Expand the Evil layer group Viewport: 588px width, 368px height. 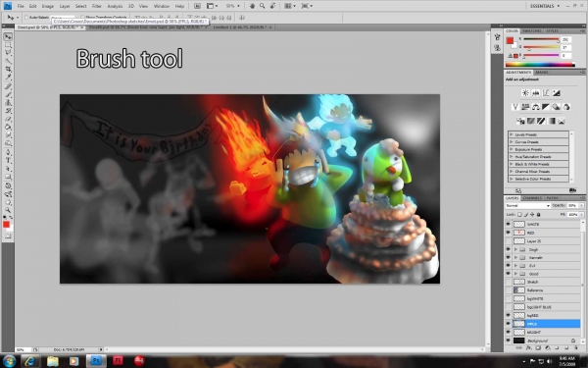(x=515, y=266)
